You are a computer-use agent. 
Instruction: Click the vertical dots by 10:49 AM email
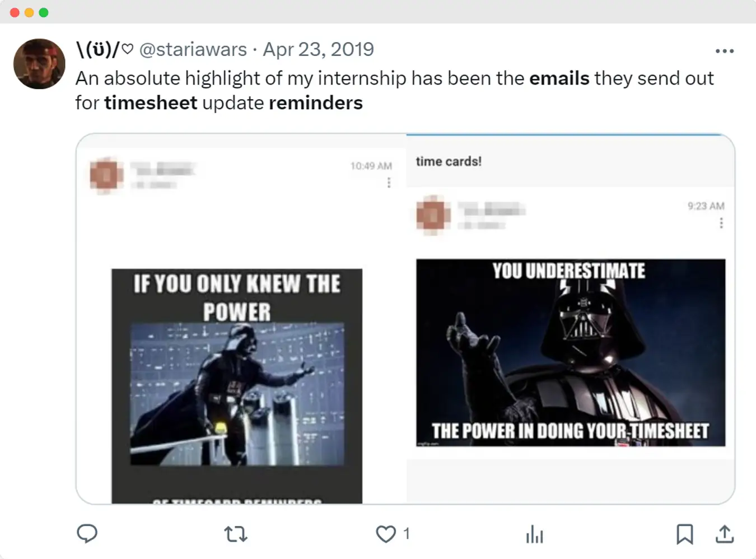[389, 183]
